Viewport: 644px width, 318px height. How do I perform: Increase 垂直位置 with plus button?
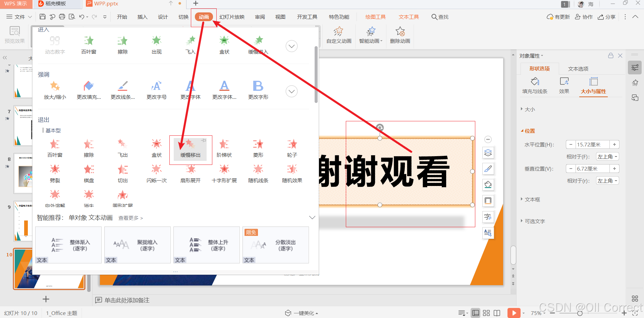(x=614, y=169)
